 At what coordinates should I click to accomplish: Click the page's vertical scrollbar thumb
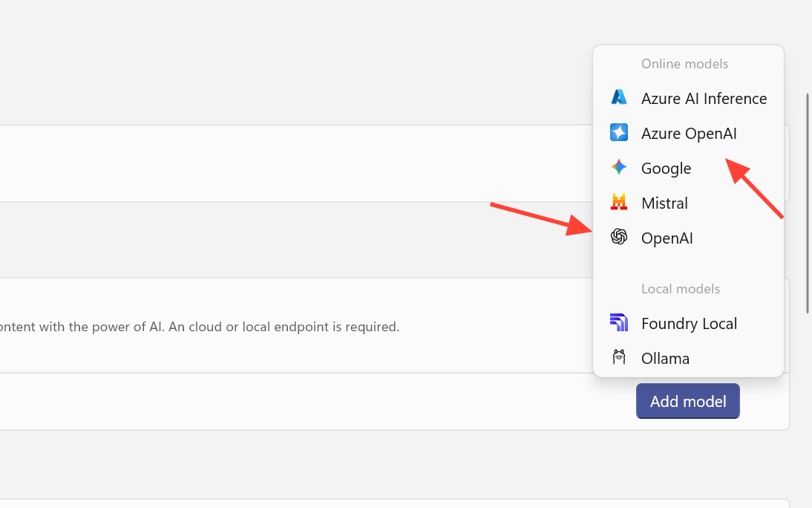pos(808,203)
